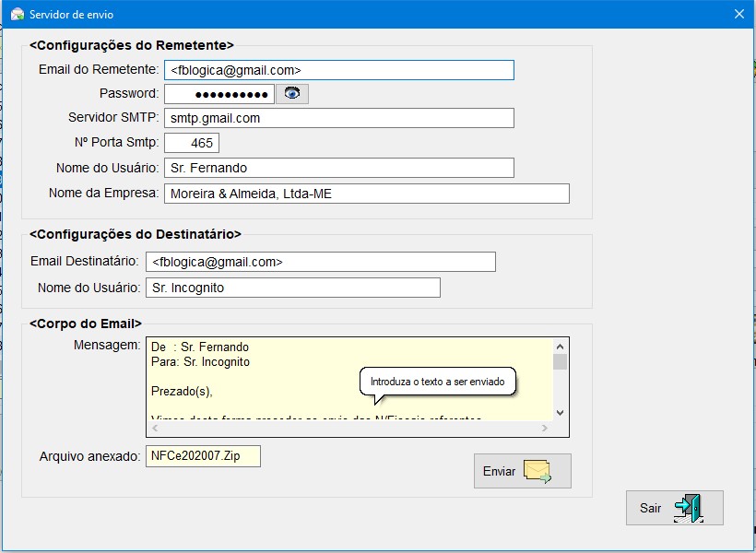Focus the Email Destinatário field
Image resolution: width=756 pixels, height=553 pixels.
tap(320, 262)
